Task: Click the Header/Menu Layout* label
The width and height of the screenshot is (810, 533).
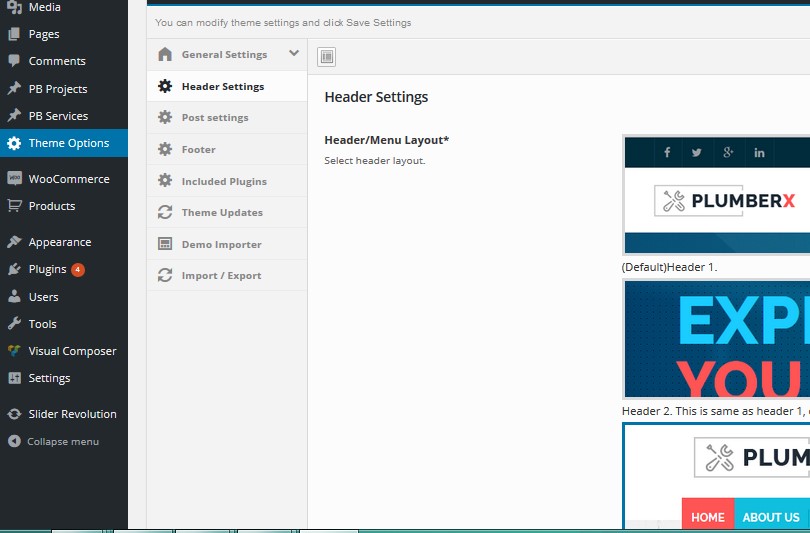Action: (386, 140)
